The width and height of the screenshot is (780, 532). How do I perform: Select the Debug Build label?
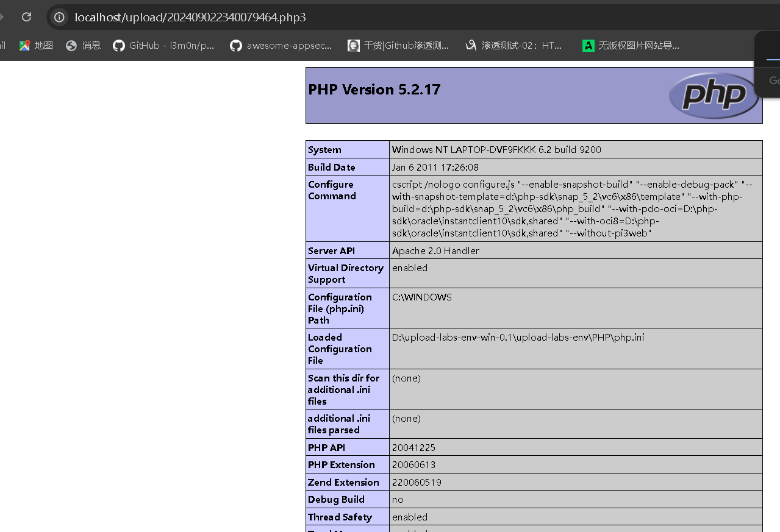336,499
